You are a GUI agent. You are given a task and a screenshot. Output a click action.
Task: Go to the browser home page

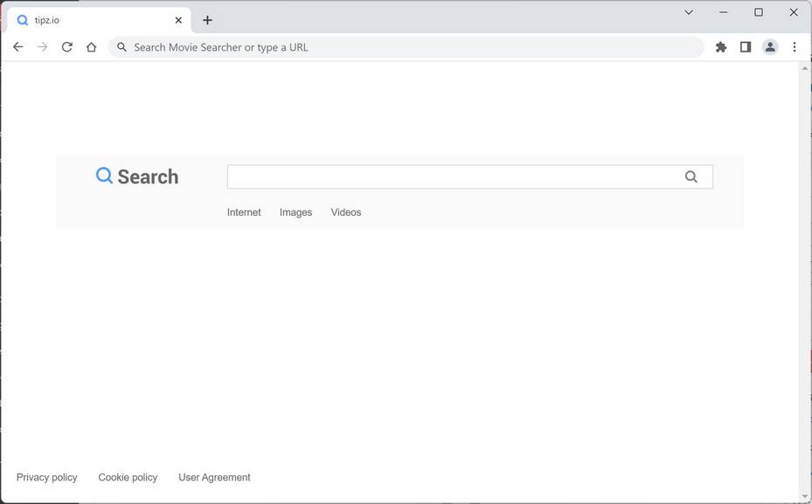coord(91,47)
